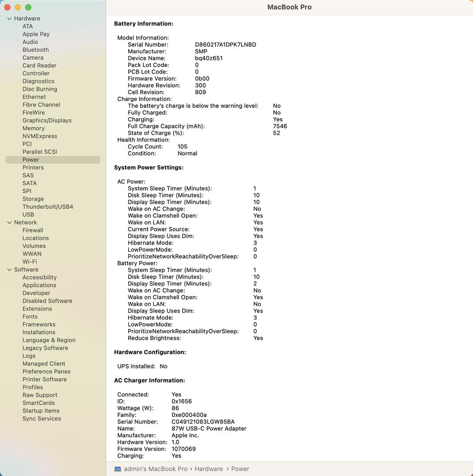This screenshot has width=473, height=476.
Task: Select Parallel SCSI in the sidebar
Action: point(40,152)
